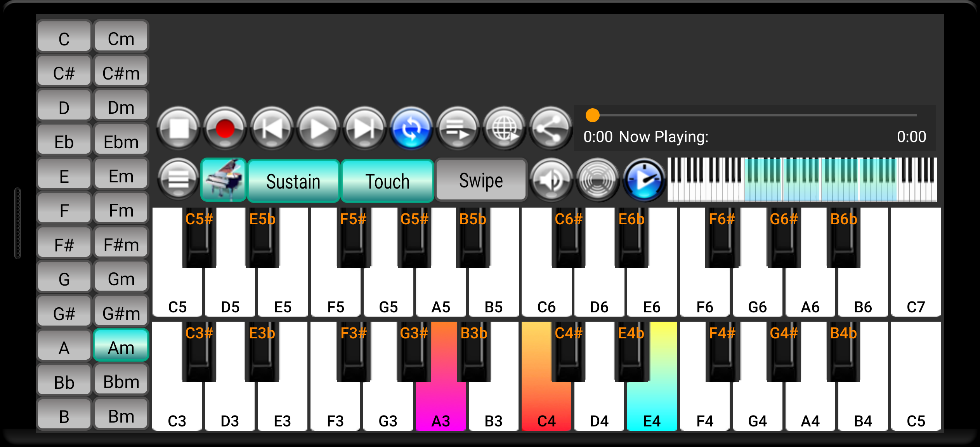
Task: Select the Cm chord button
Action: pyautogui.click(x=121, y=37)
